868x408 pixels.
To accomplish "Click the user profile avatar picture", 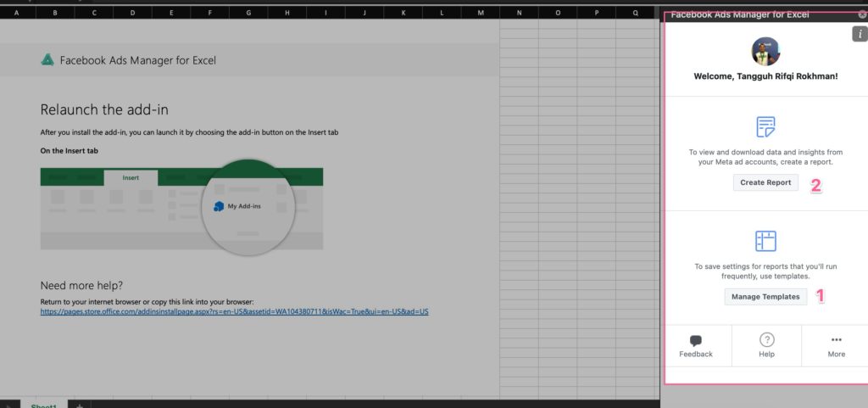I will tap(765, 52).
